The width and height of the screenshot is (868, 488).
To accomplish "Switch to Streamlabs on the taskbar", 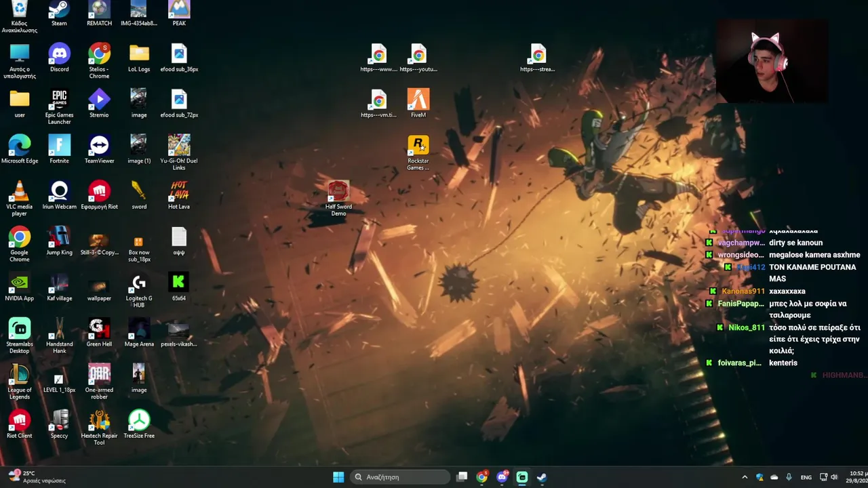I will (x=522, y=477).
